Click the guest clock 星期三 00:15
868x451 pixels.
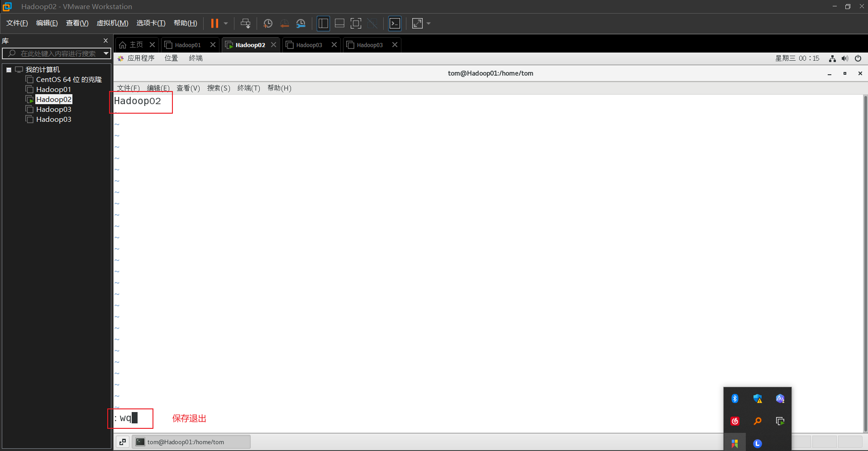coord(797,58)
